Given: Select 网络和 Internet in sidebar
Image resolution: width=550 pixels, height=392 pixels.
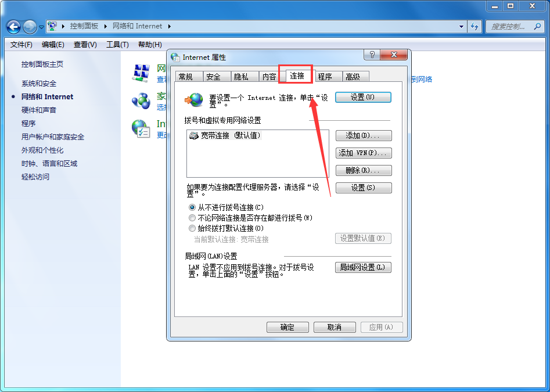Looking at the screenshot, I should pos(48,97).
